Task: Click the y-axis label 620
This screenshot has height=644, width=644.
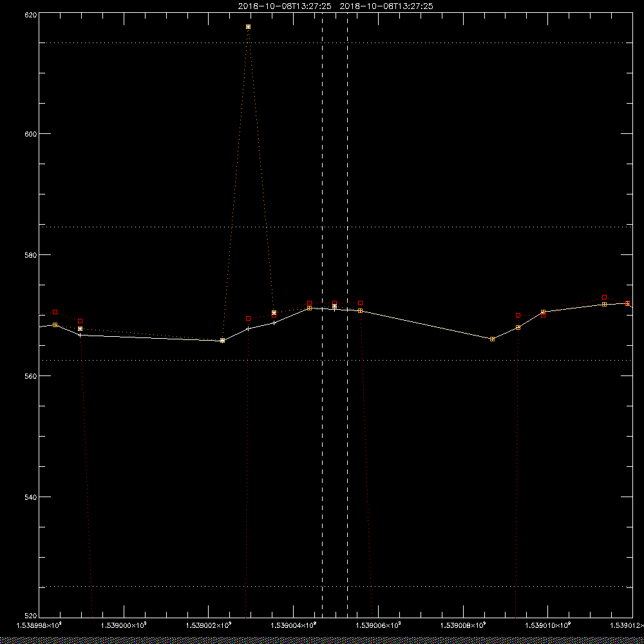Action: (31, 15)
